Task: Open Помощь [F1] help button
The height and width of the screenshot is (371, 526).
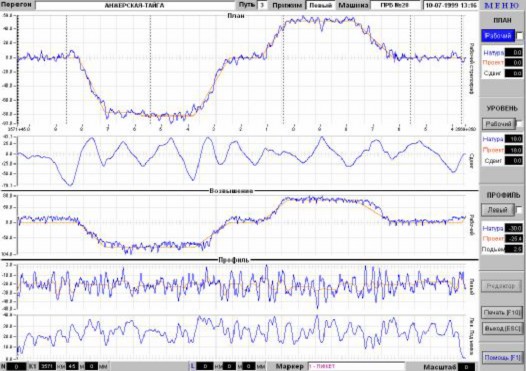Action: [x=502, y=358]
